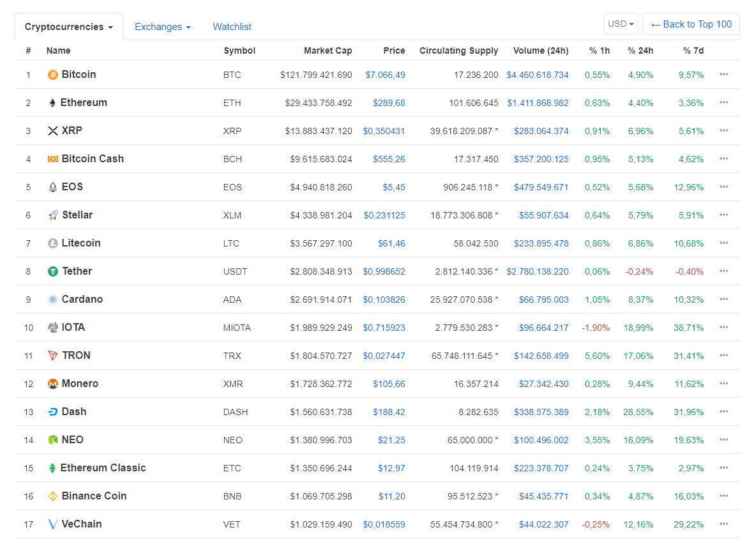Click XRP price $0,350431 link
Image resolution: width=756 pixels, height=539 pixels.
coord(384,131)
